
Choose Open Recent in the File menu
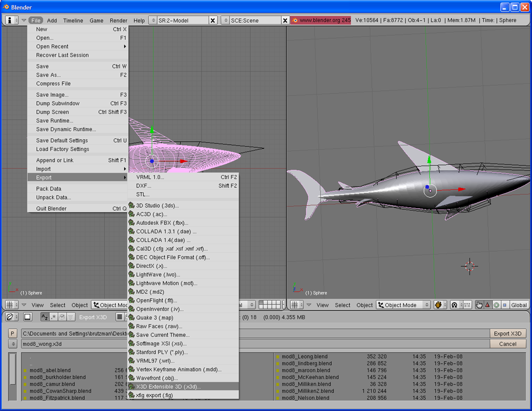point(78,46)
